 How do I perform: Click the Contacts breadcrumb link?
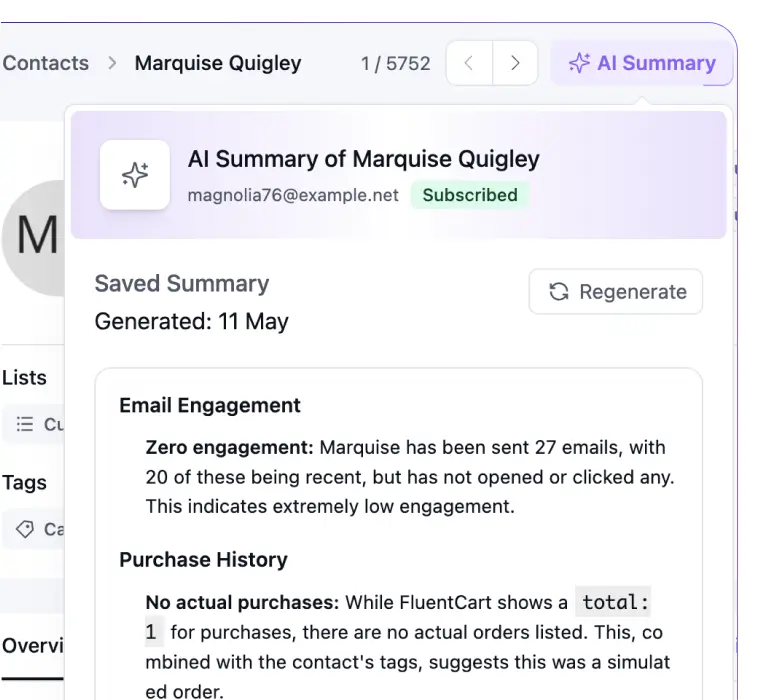[45, 63]
